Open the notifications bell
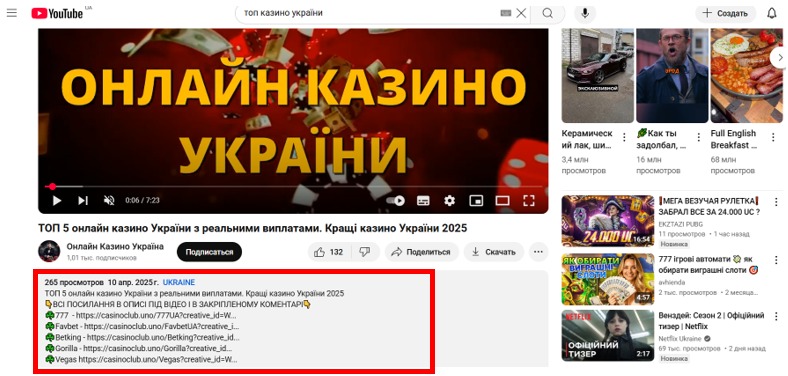Image resolution: width=788 pixels, height=376 pixels. pyautogui.click(x=772, y=14)
